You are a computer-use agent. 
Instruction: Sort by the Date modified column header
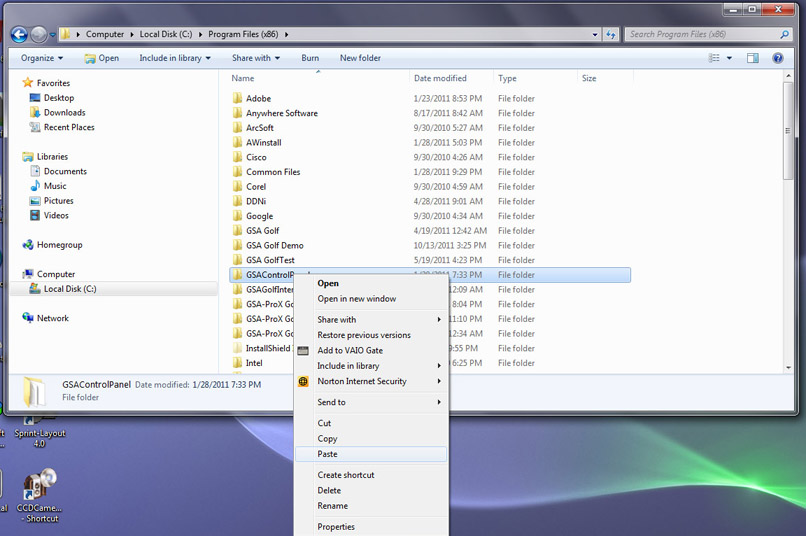tap(440, 78)
